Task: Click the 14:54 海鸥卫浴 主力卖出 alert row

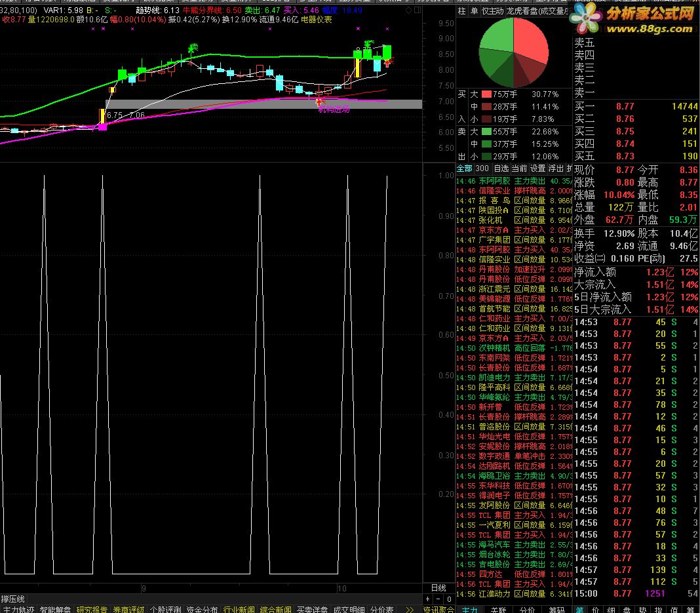Action: pos(514,475)
